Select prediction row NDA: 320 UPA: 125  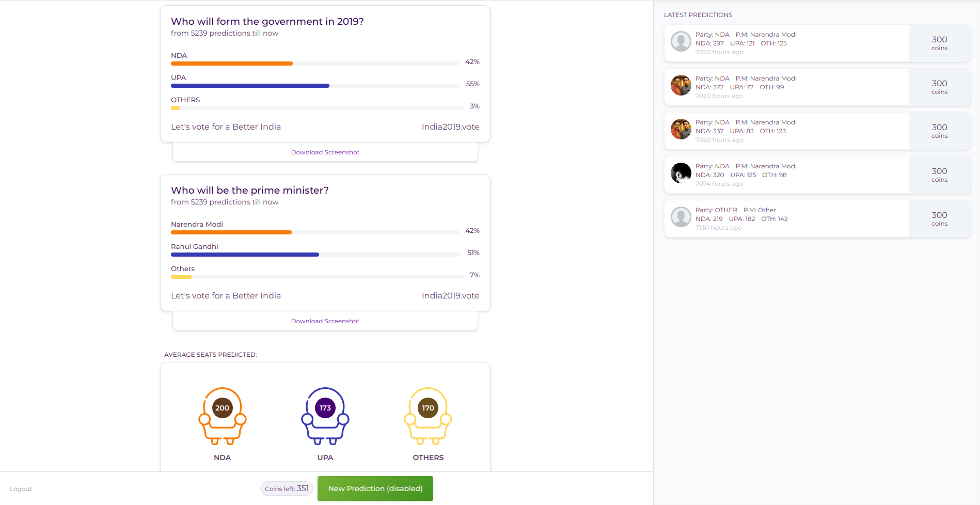coord(817,175)
